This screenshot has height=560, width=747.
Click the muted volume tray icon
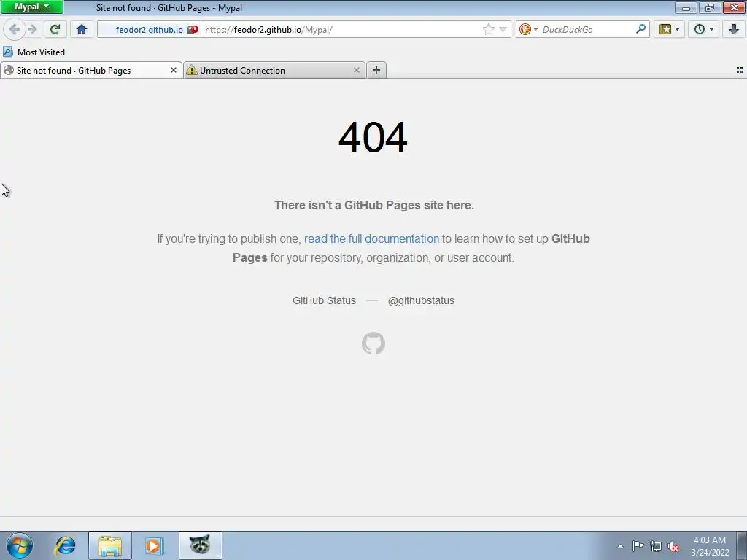(673, 546)
